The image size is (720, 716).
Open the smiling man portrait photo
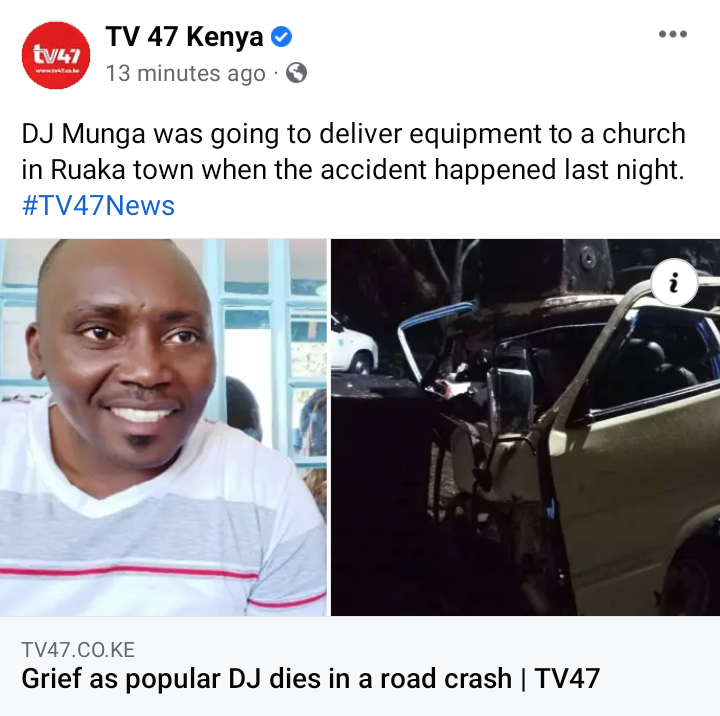point(163,427)
